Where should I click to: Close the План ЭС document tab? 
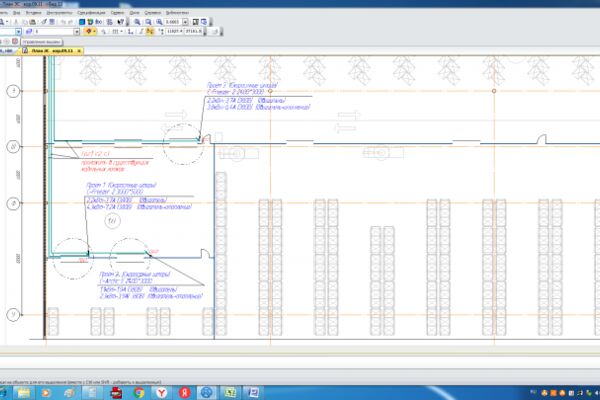coord(79,51)
